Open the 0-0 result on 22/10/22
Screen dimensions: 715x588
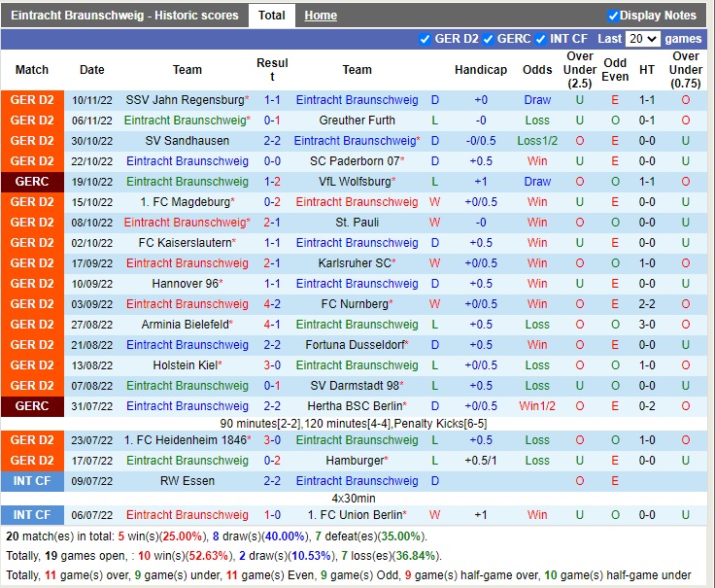click(272, 161)
